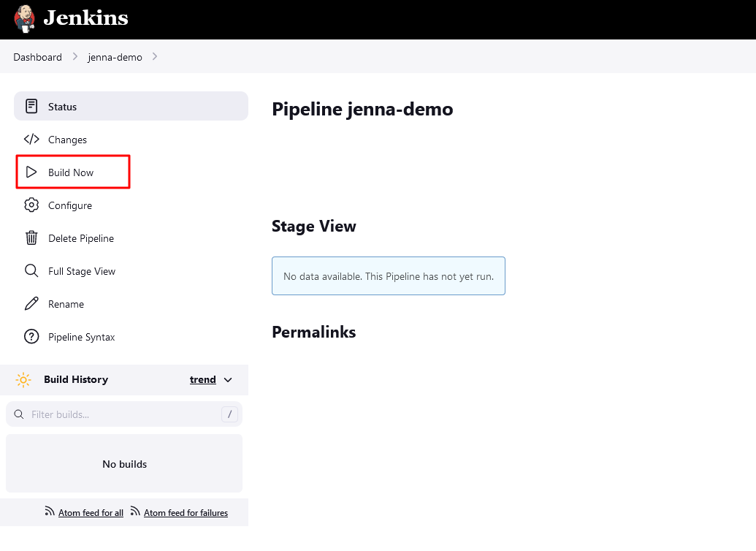Image resolution: width=756 pixels, height=551 pixels.
Task: Focus the Filter builds input
Action: pyautogui.click(x=124, y=414)
